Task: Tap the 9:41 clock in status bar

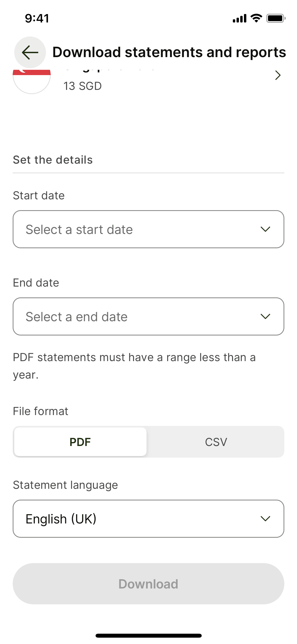Action: pyautogui.click(x=37, y=19)
